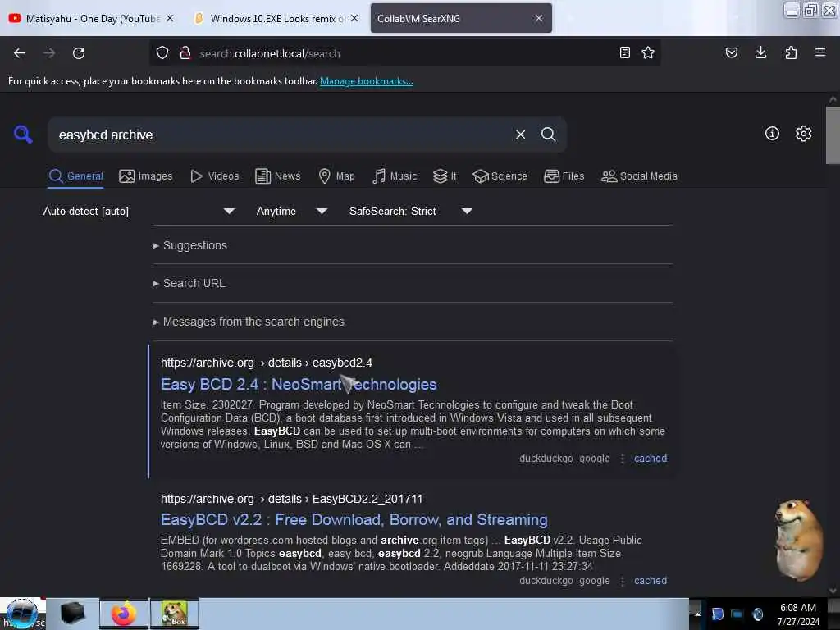
Task: Open the SearXNG about info icon
Action: point(772,134)
